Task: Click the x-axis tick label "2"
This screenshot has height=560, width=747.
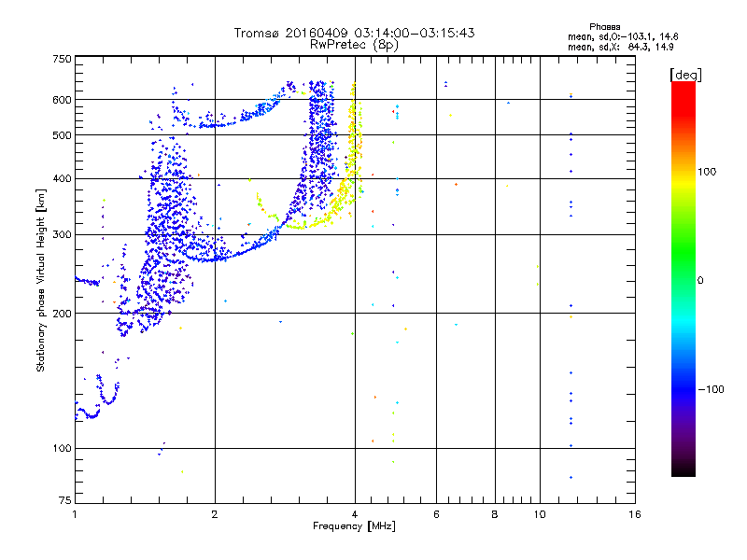Action: coord(215,514)
